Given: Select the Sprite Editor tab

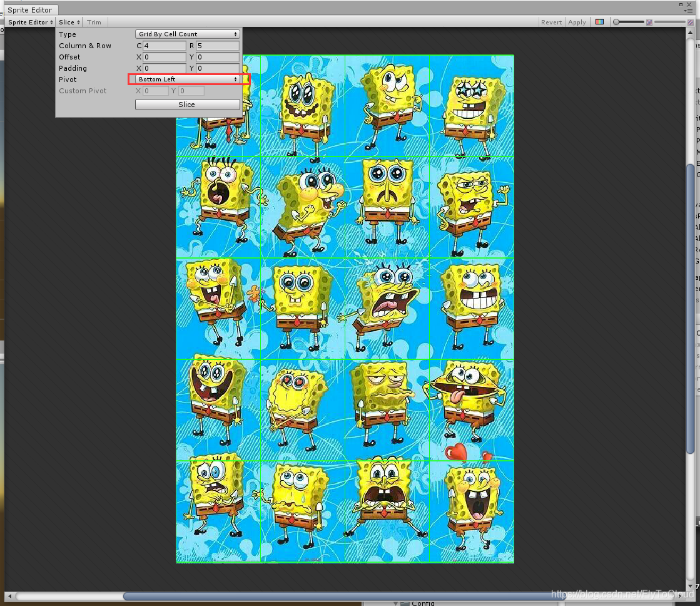Looking at the screenshot, I should tap(30, 10).
